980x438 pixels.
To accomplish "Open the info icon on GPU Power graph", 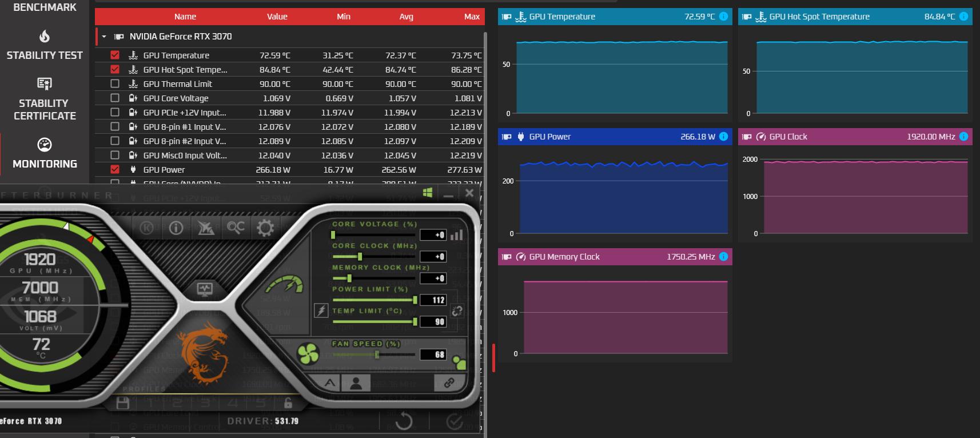I will tap(723, 137).
